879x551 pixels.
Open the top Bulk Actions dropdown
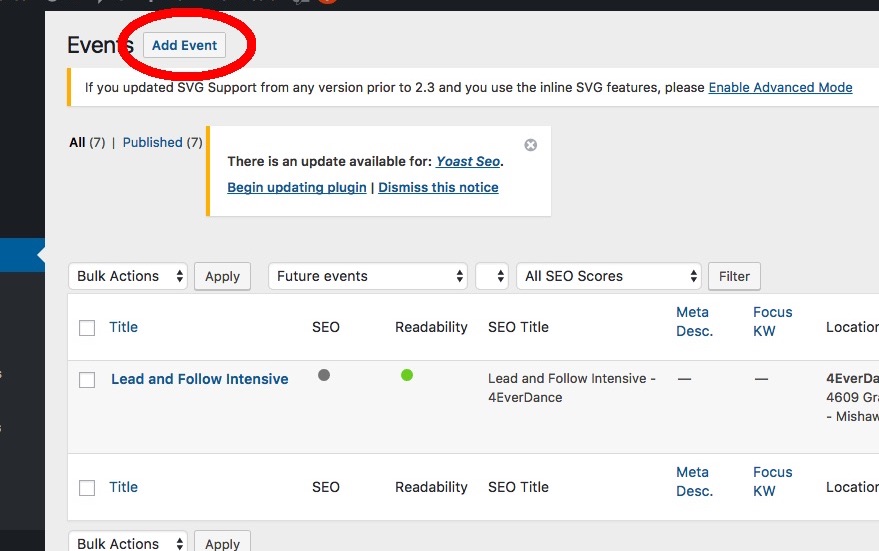tap(128, 276)
